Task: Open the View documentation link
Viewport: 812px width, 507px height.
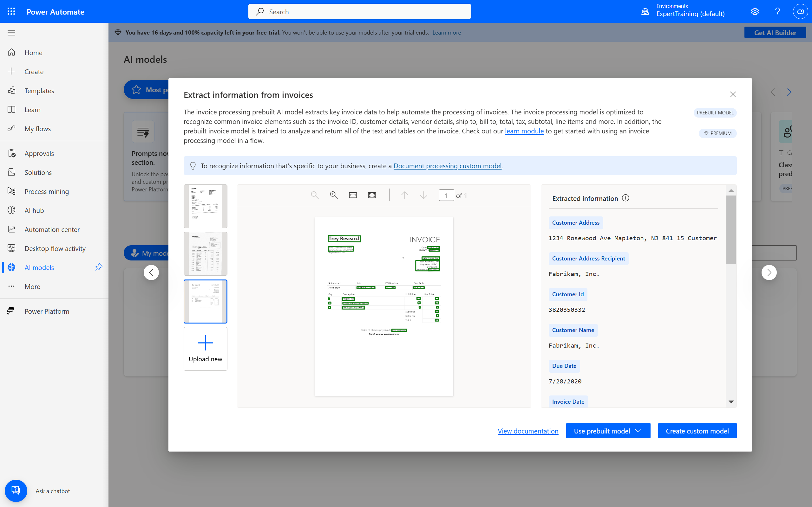Action: (x=528, y=431)
